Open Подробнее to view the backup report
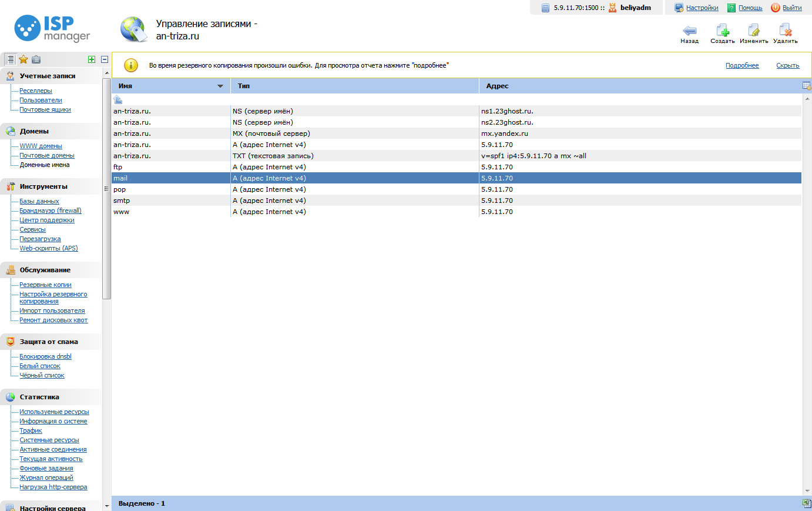The height and width of the screenshot is (511, 812). coord(742,65)
